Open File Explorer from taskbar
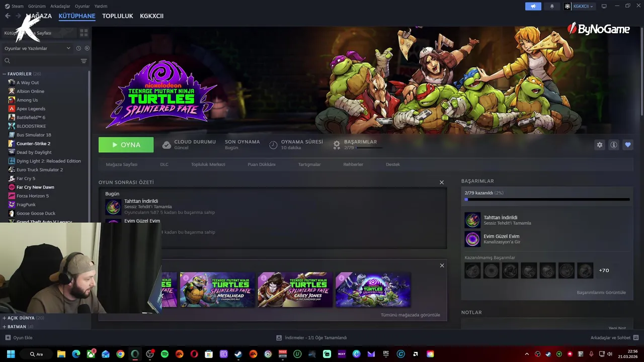This screenshot has height=362, width=644. (x=61, y=354)
